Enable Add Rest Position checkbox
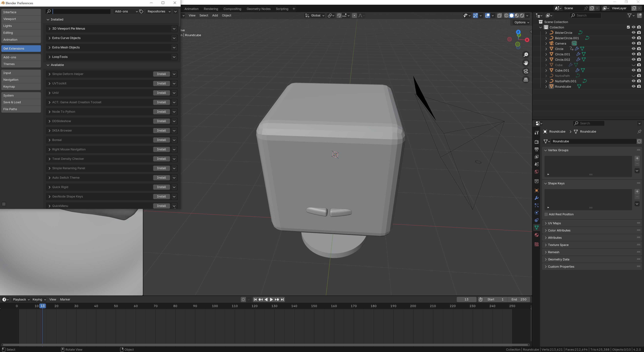644x352 pixels. (546, 214)
